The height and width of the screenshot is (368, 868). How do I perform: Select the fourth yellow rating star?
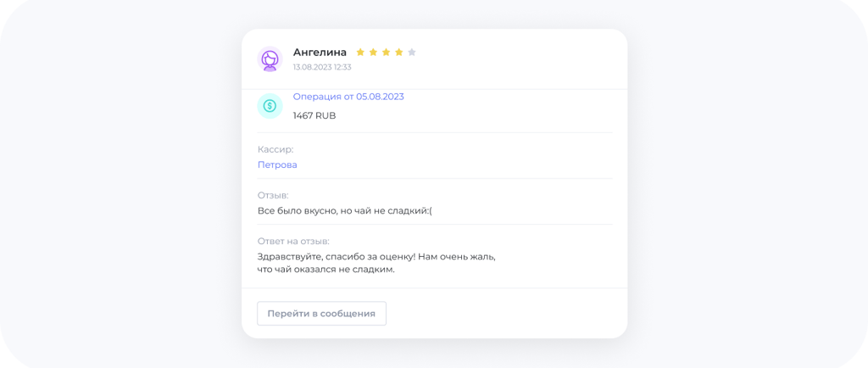coord(398,53)
